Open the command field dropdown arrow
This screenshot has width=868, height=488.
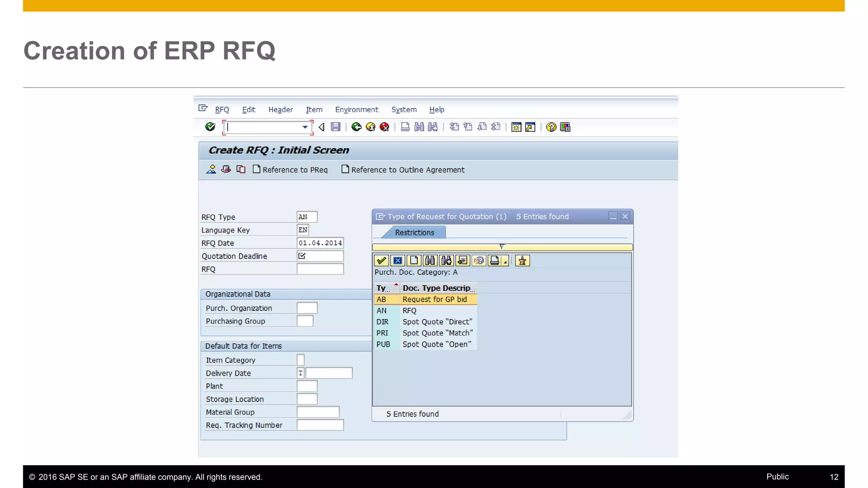tap(305, 127)
